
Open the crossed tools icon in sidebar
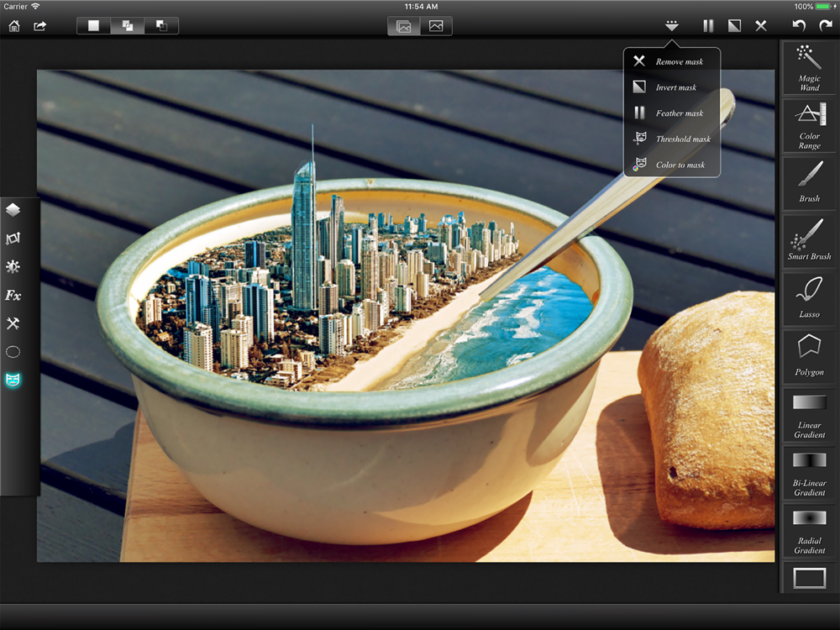coord(13,323)
